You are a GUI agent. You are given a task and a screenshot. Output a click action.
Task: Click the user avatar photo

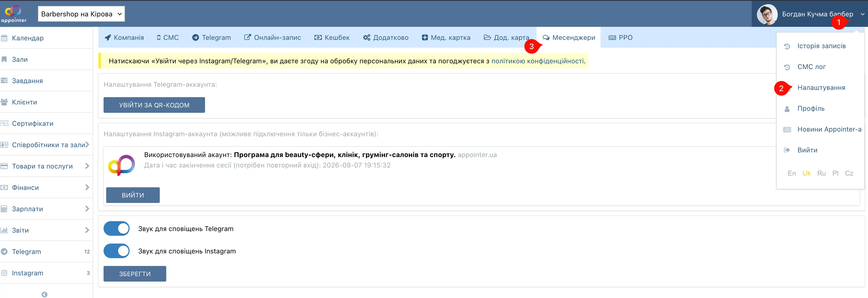click(767, 14)
